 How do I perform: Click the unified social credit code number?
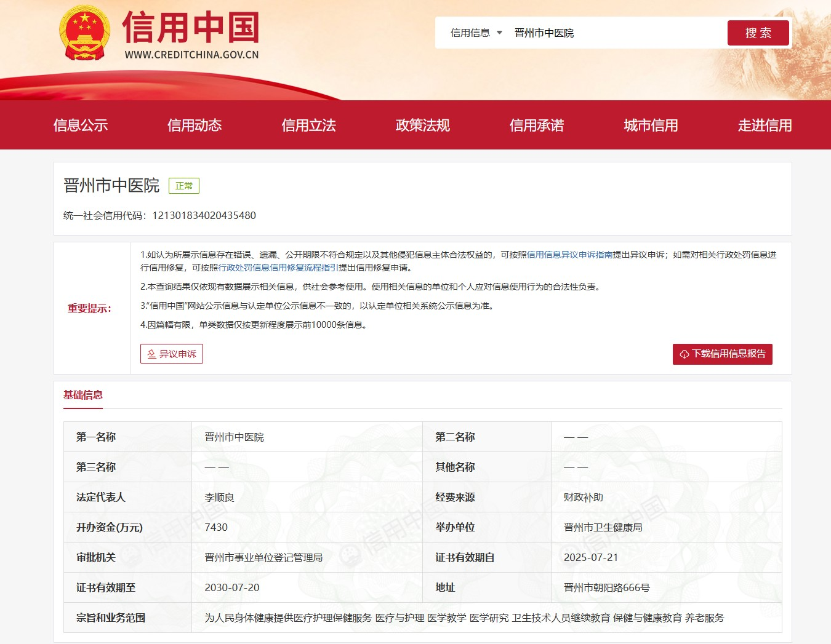(204, 215)
